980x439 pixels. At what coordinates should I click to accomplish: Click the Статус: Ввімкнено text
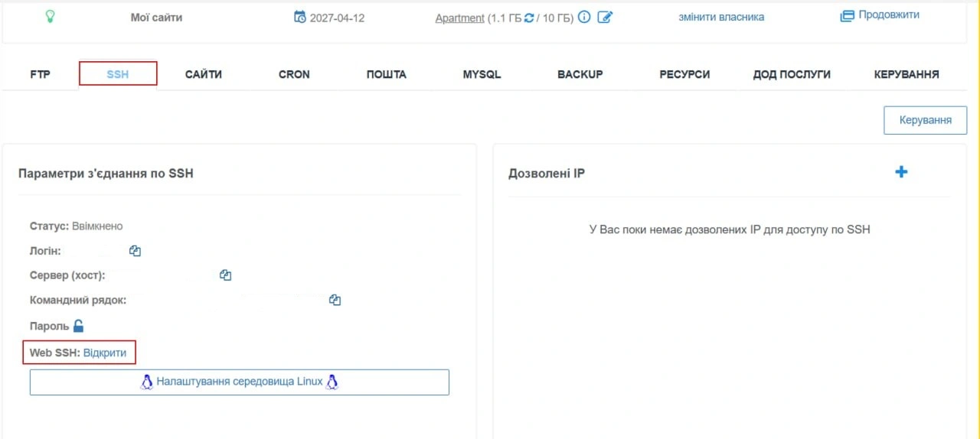[x=77, y=226]
